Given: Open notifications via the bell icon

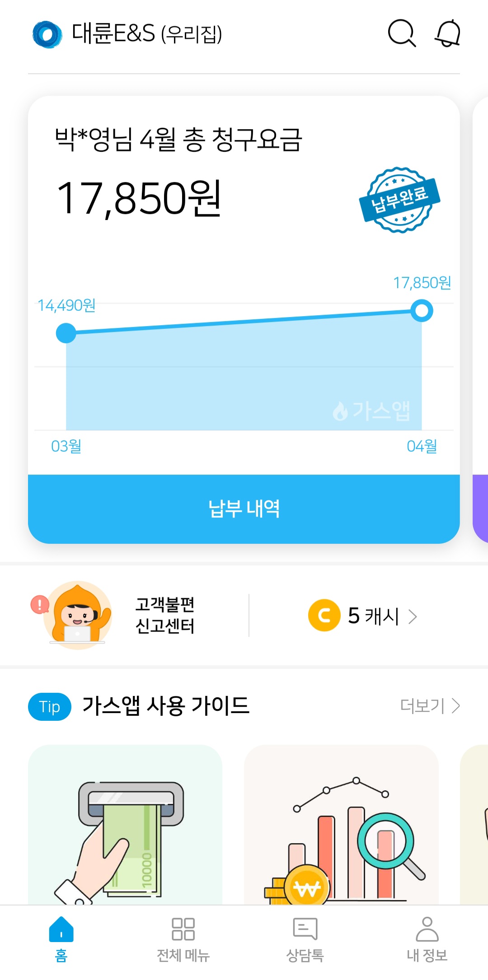Looking at the screenshot, I should [x=447, y=33].
